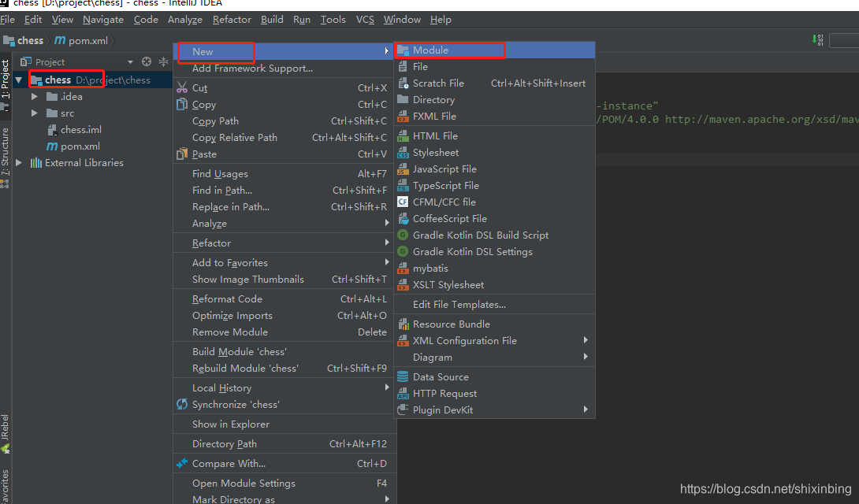Choose Open Module Settings
This screenshot has width=859, height=504.
(x=283, y=484)
